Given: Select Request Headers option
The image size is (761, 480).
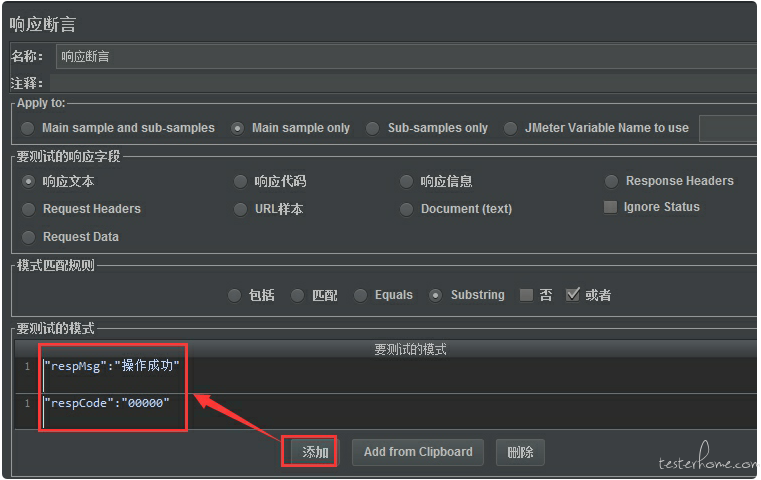Looking at the screenshot, I should coord(29,209).
